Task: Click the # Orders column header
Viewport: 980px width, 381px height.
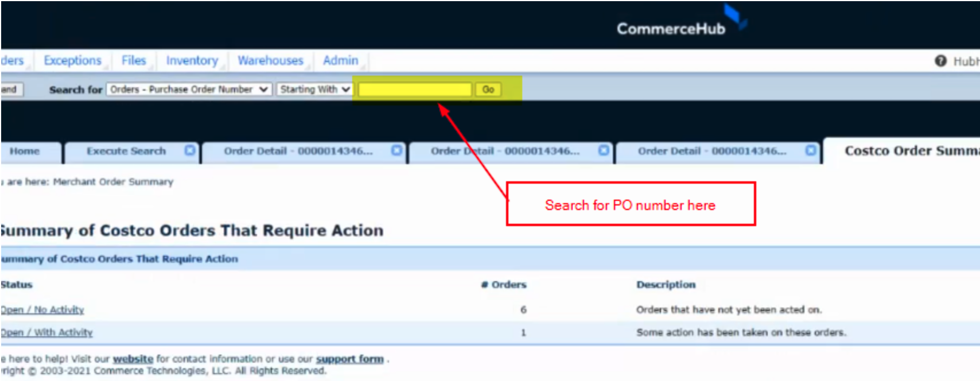Action: [x=504, y=285]
